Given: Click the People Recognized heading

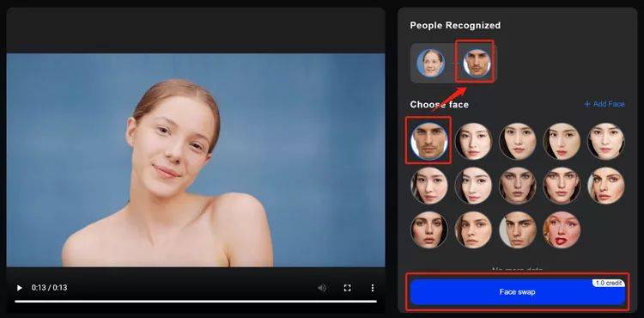Looking at the screenshot, I should coord(455,26).
